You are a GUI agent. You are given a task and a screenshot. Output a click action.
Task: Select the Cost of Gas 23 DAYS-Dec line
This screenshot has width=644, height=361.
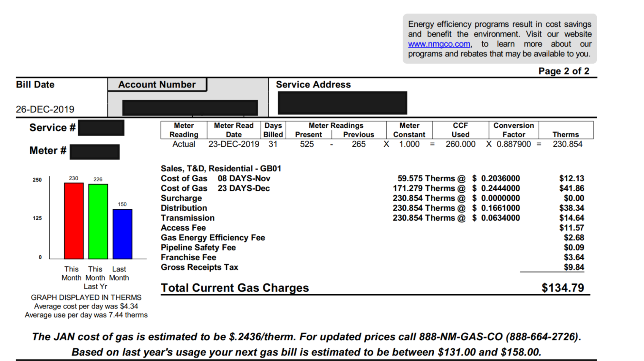point(215,188)
